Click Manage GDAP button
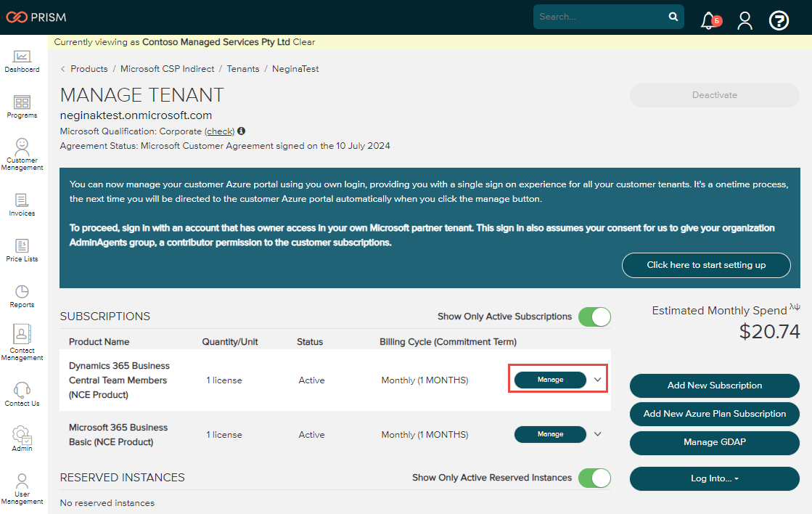Screen dimensions: 812x514 tap(715, 443)
